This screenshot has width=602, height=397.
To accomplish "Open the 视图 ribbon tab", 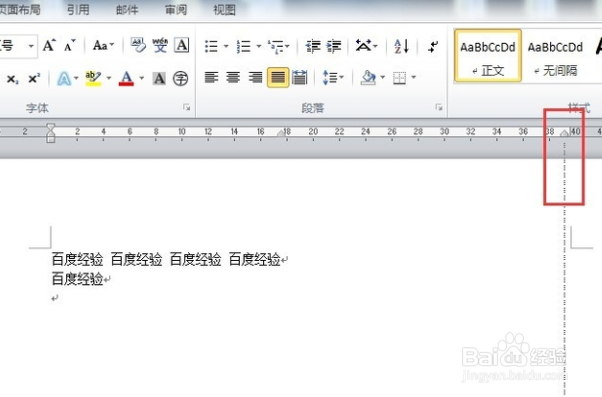I will tap(224, 9).
